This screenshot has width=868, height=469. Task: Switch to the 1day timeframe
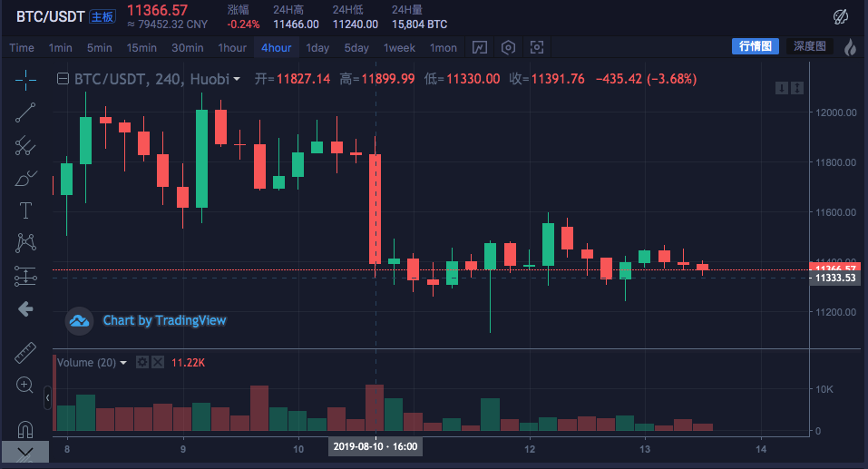point(317,47)
